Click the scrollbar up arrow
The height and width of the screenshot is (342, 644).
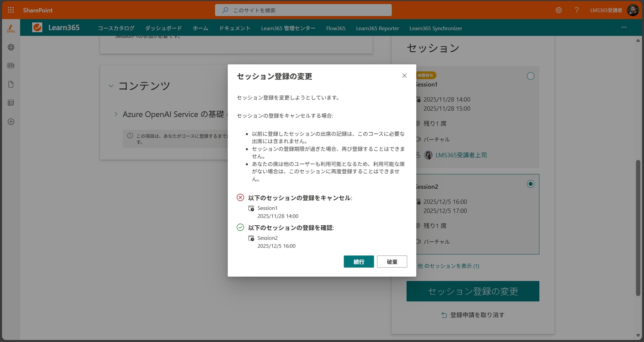pyautogui.click(x=638, y=40)
